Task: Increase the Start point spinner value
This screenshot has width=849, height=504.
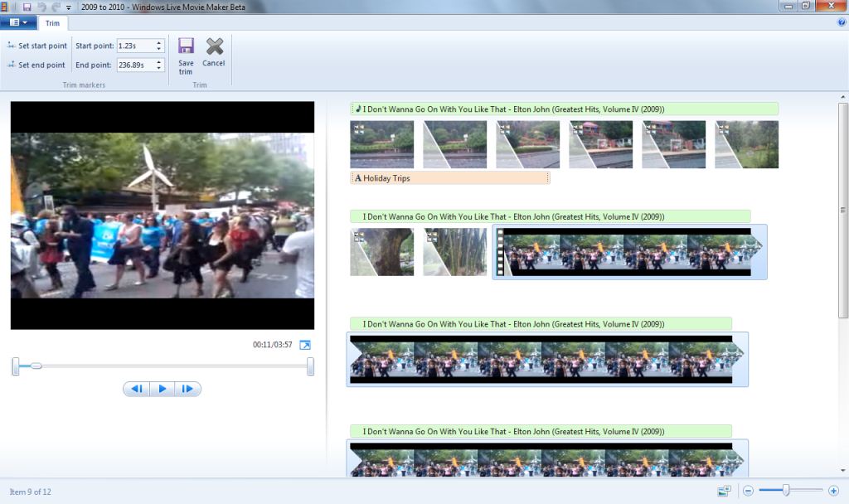Action: click(158, 43)
